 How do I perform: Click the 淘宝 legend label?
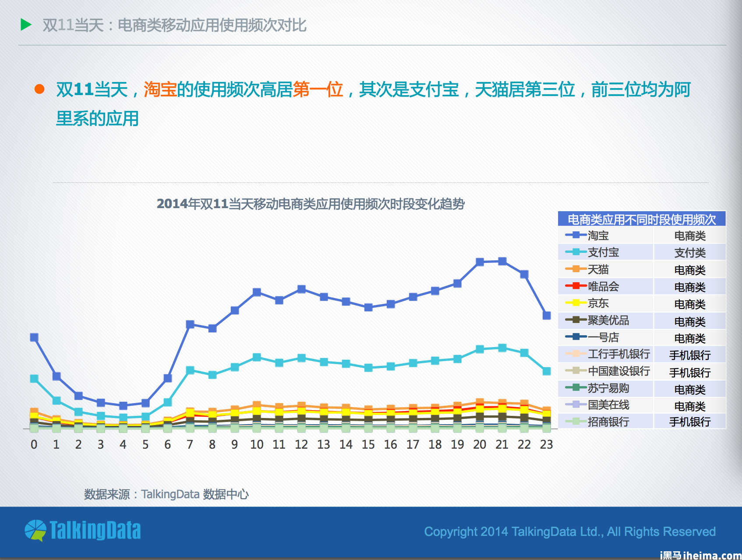(598, 236)
